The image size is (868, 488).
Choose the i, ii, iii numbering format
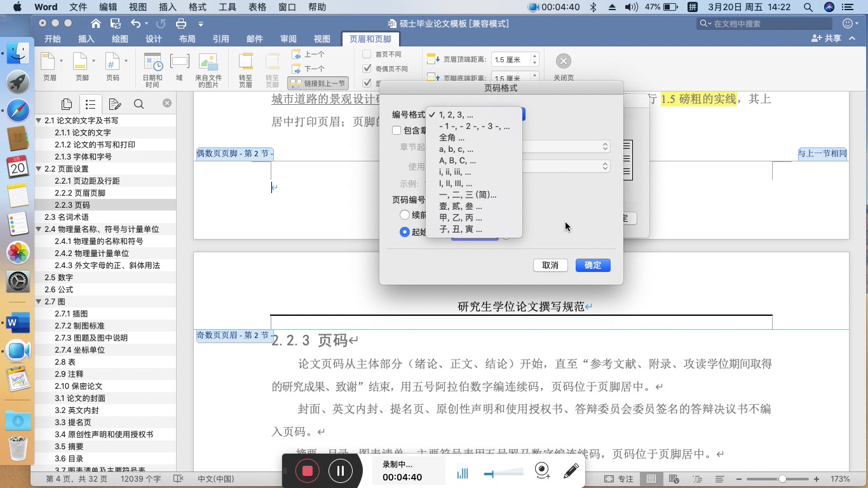point(454,172)
